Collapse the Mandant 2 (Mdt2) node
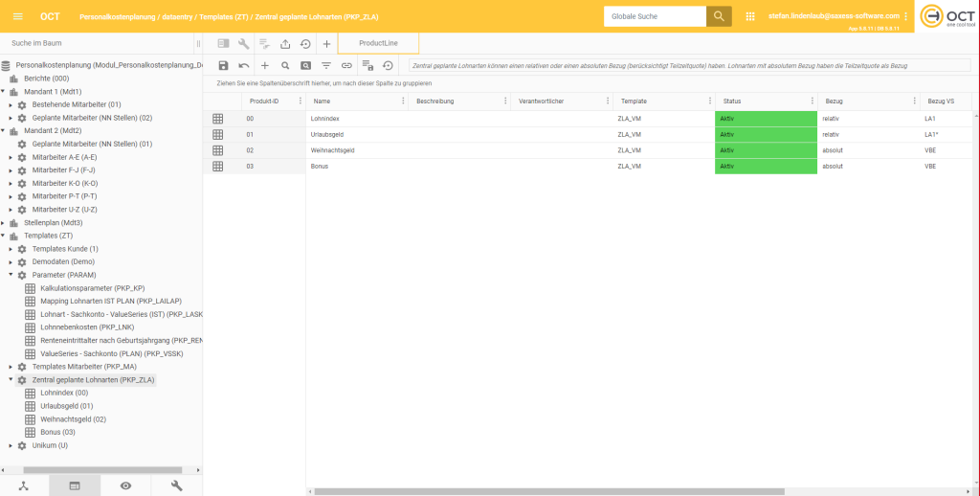The width and height of the screenshot is (980, 496). 3,131
